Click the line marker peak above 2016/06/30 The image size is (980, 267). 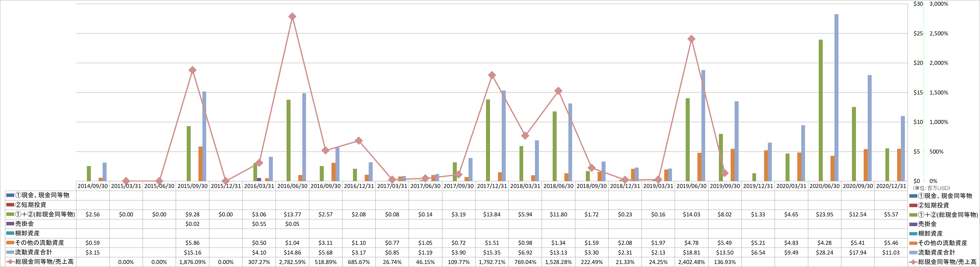pyautogui.click(x=292, y=16)
